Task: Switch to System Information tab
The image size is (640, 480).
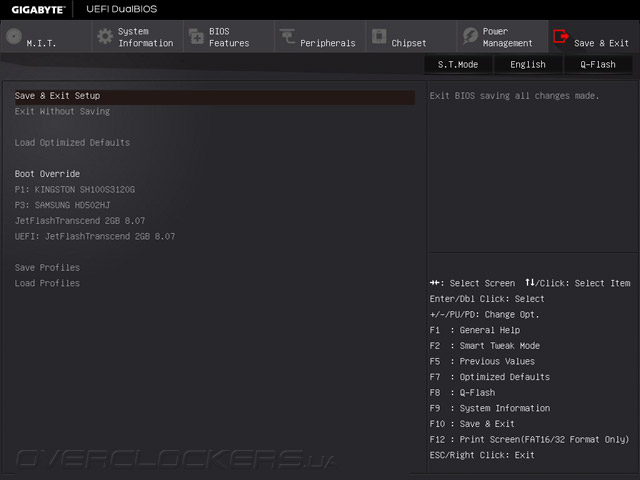Action: point(137,36)
